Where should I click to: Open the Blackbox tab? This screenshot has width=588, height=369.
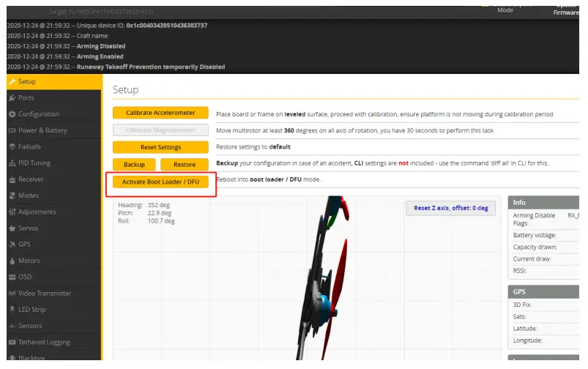(54, 357)
